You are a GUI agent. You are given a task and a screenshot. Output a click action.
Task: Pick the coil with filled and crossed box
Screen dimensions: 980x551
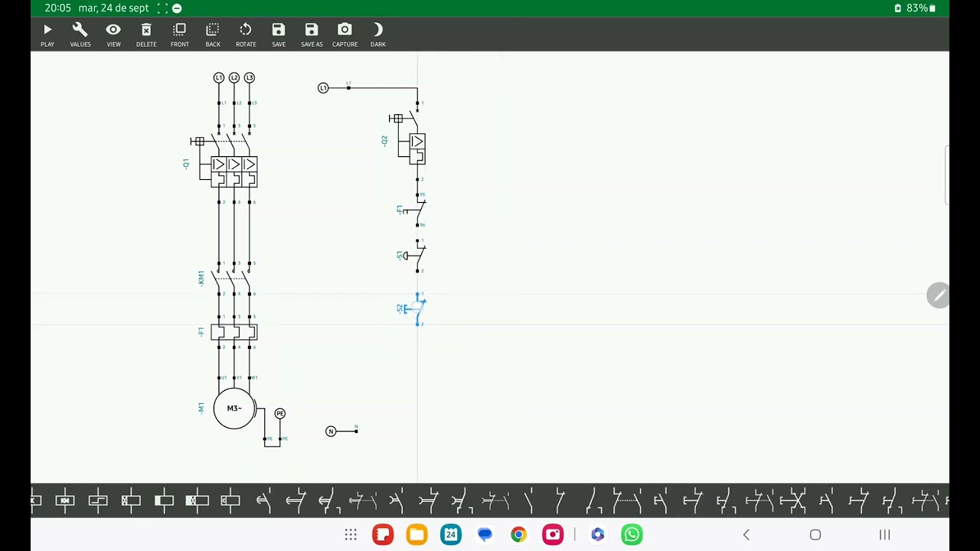coord(197,501)
